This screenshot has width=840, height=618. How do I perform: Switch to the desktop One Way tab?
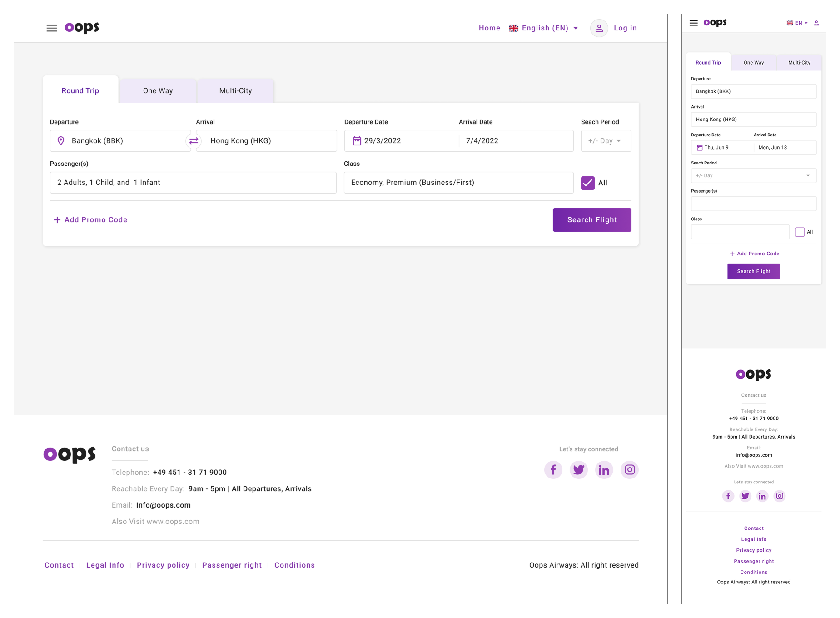158,91
